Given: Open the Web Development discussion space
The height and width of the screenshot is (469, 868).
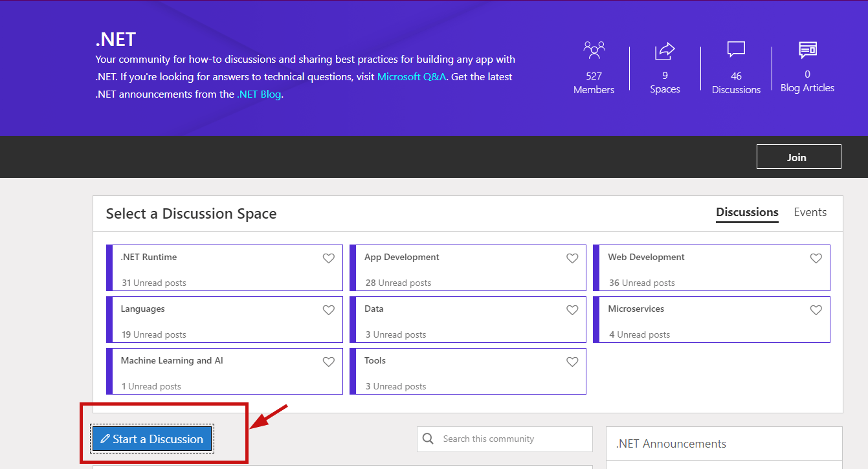Looking at the screenshot, I should click(712, 267).
